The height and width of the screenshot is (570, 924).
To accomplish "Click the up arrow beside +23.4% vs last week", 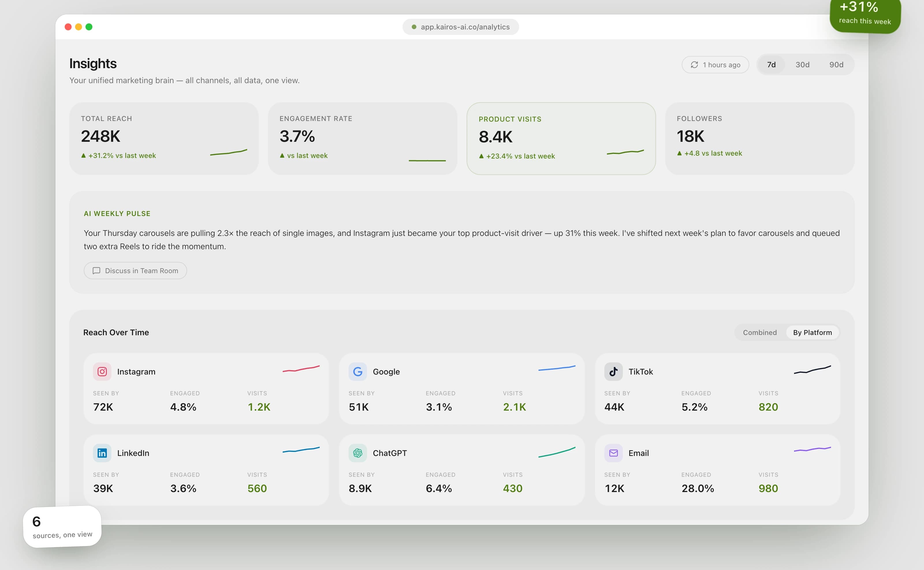I will 481,156.
